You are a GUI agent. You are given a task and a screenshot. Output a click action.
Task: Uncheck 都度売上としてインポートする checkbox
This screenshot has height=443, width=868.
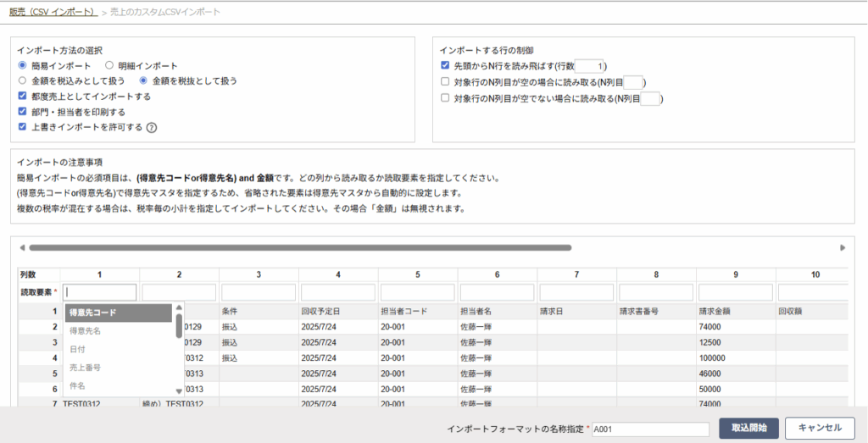[23, 97]
